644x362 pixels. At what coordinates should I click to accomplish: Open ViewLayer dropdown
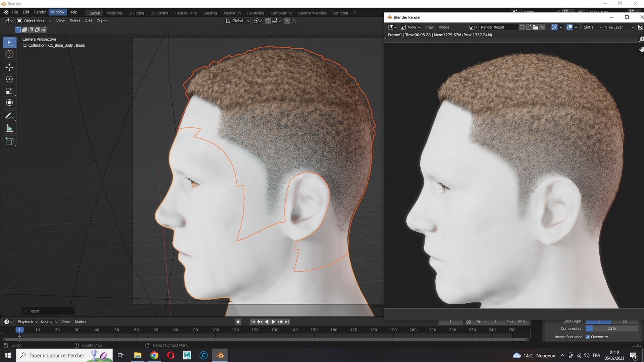click(x=619, y=27)
